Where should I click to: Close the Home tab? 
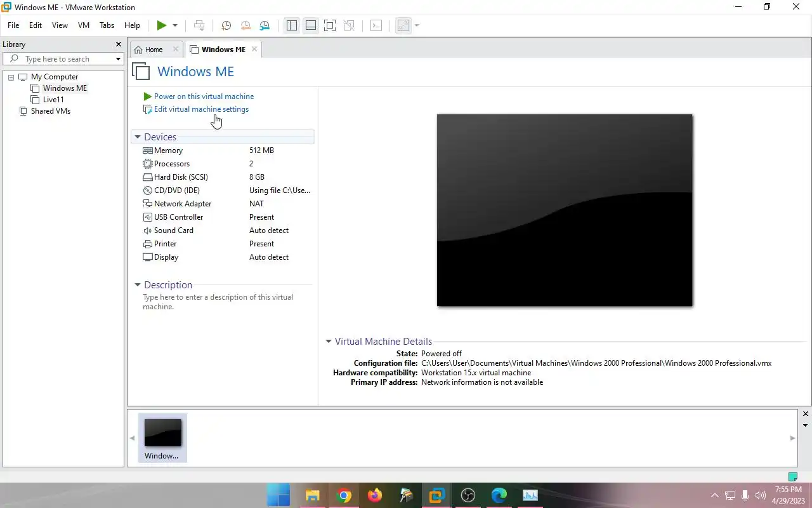[x=176, y=49]
